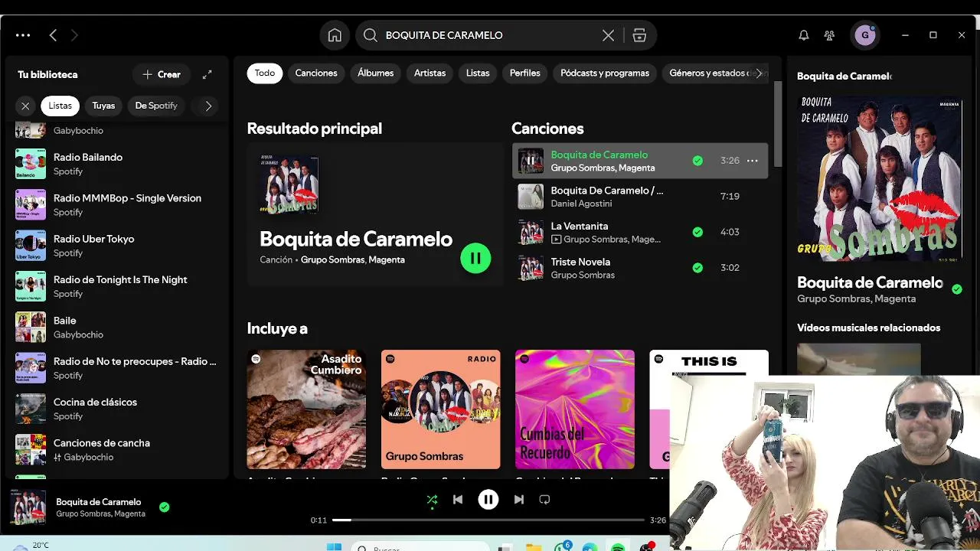The width and height of the screenshot is (980, 551).
Task: Select the Artistas search tab
Action: coord(430,73)
